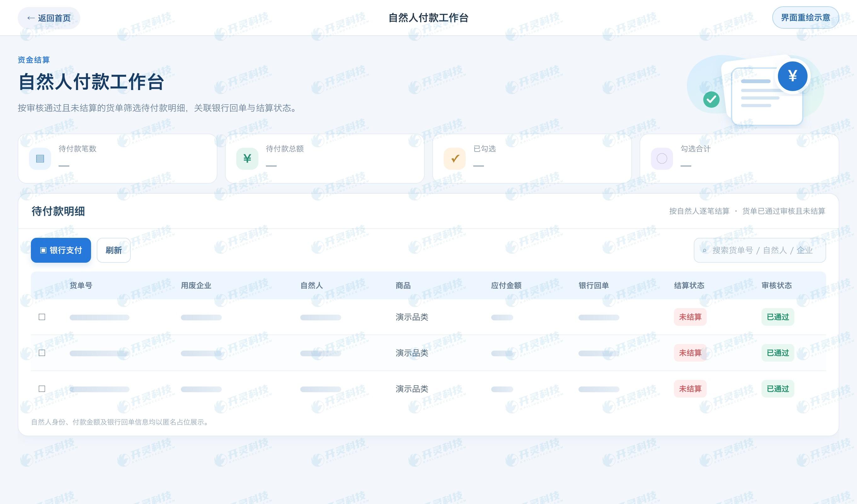Click the list icon in 待付款笔数 card
Viewport: 857px width, 504px height.
[40, 158]
